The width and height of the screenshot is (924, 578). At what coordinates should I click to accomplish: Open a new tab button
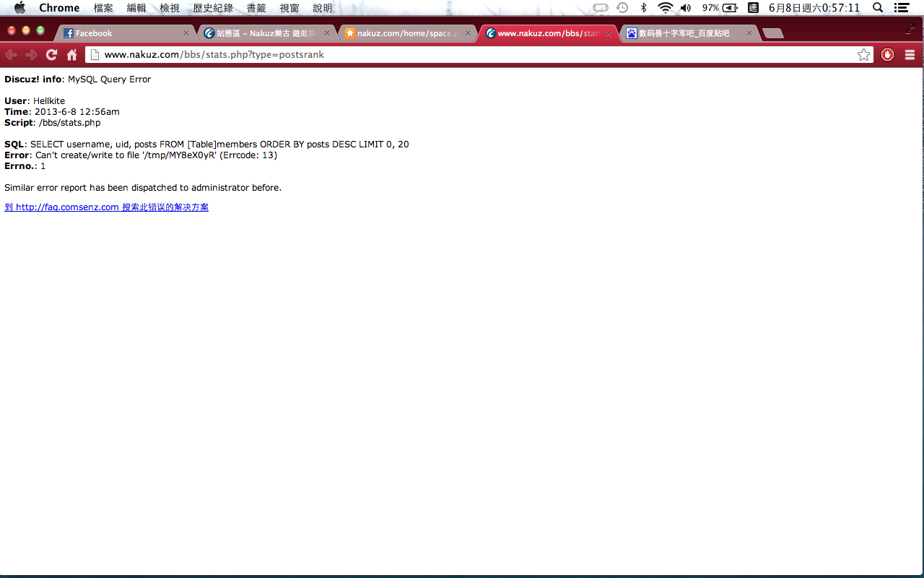(x=772, y=33)
